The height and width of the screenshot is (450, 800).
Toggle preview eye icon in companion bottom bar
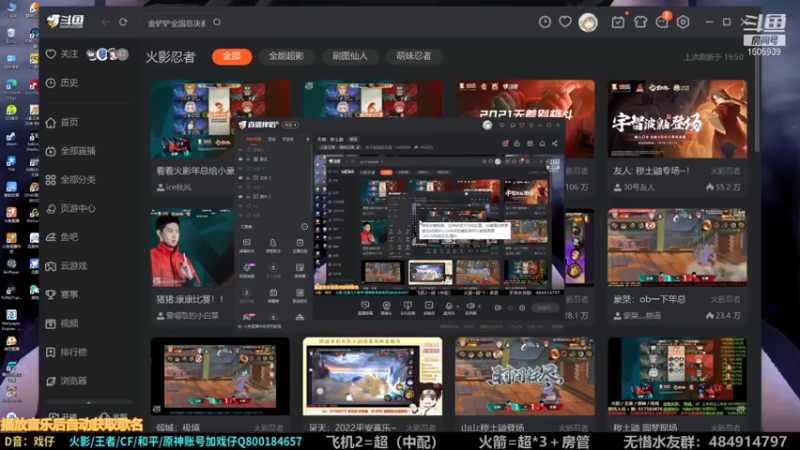pos(510,308)
